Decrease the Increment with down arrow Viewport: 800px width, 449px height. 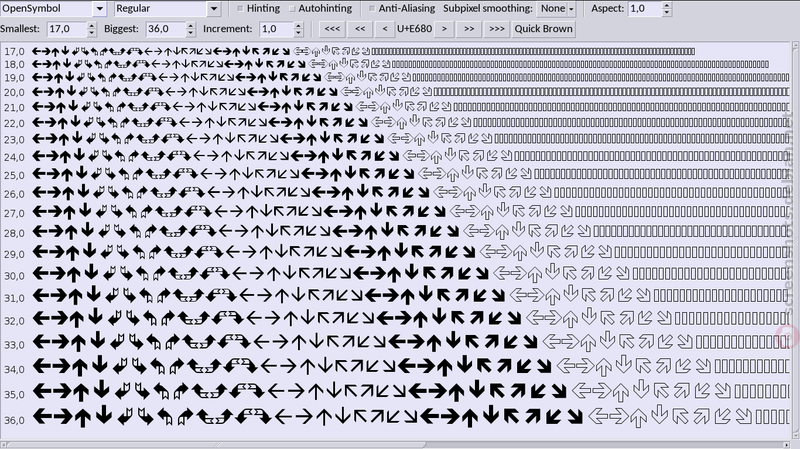click(298, 32)
